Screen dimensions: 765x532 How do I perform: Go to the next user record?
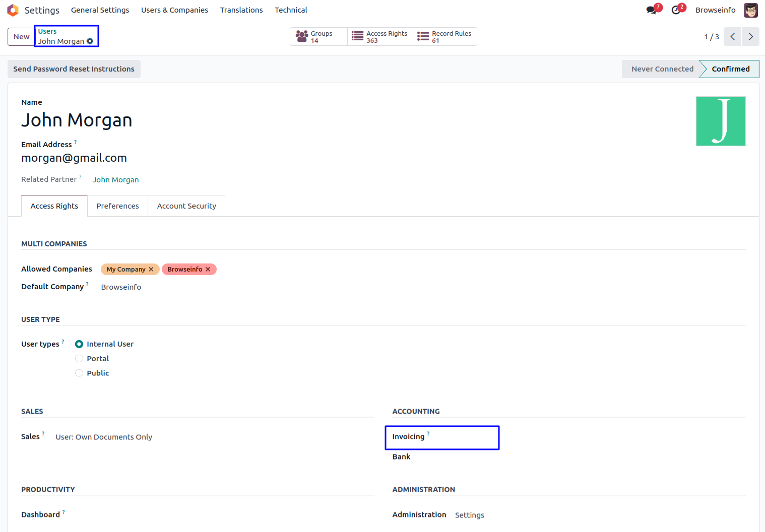[750, 37]
